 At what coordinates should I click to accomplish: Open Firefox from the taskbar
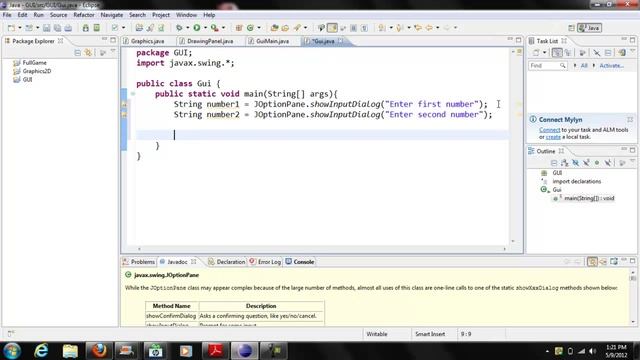(99, 351)
